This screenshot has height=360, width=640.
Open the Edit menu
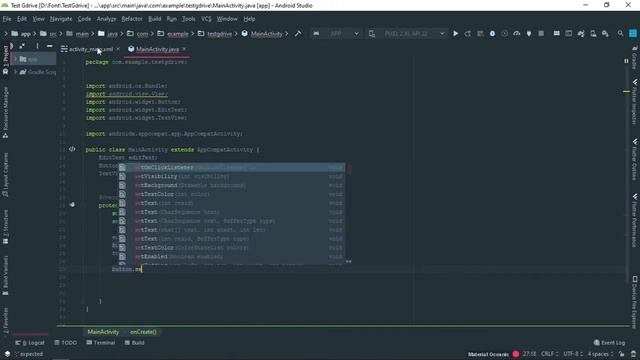pos(22,19)
